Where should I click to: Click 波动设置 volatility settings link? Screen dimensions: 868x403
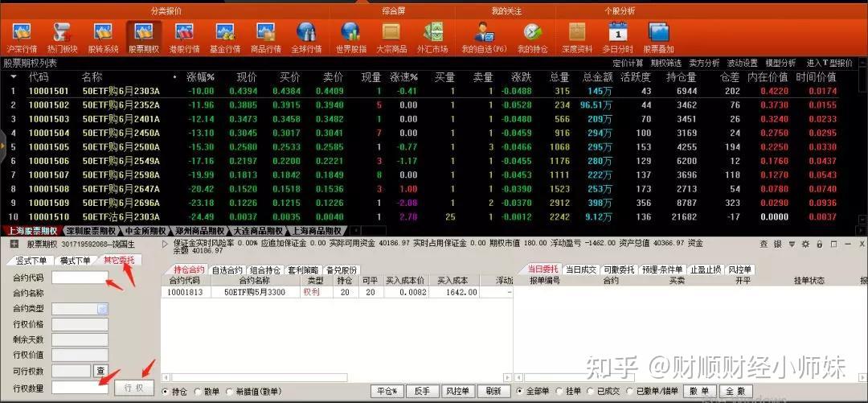pos(743,64)
